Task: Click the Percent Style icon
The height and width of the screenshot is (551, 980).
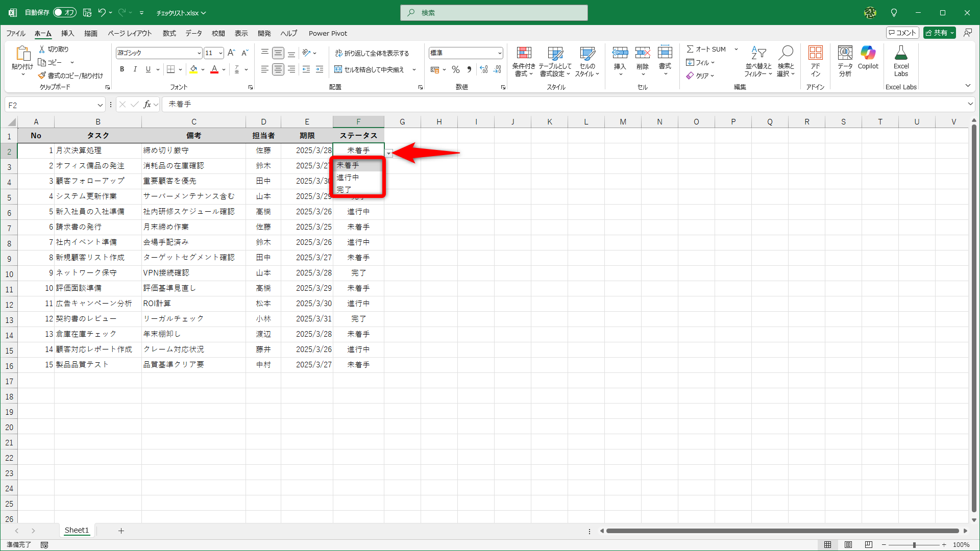Action: pyautogui.click(x=456, y=69)
